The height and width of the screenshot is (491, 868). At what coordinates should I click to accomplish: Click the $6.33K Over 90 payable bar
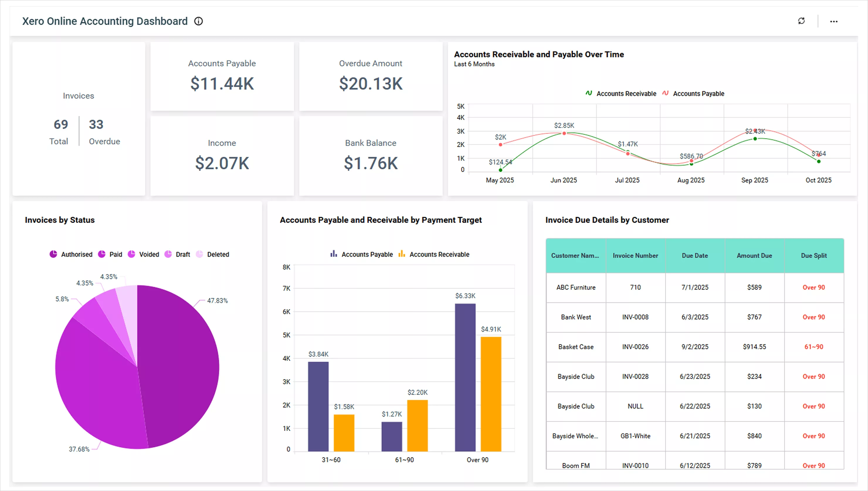pyautogui.click(x=465, y=377)
